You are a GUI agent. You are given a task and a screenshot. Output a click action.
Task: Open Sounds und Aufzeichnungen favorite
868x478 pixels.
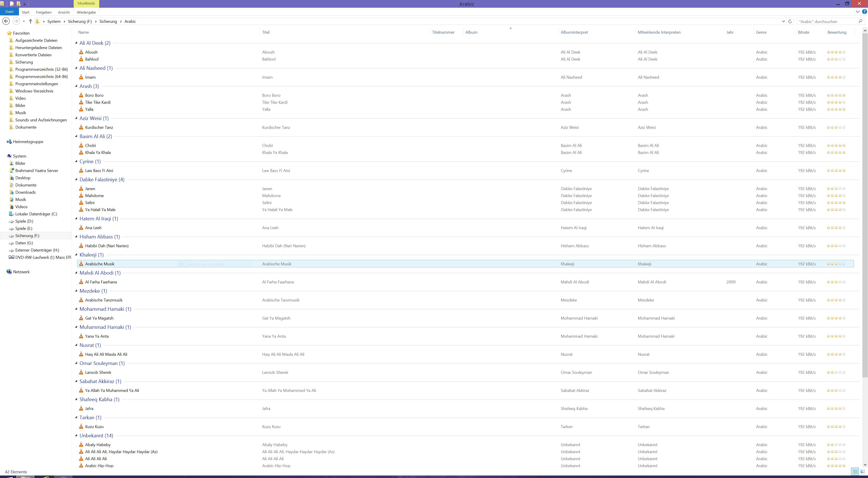[x=41, y=120]
